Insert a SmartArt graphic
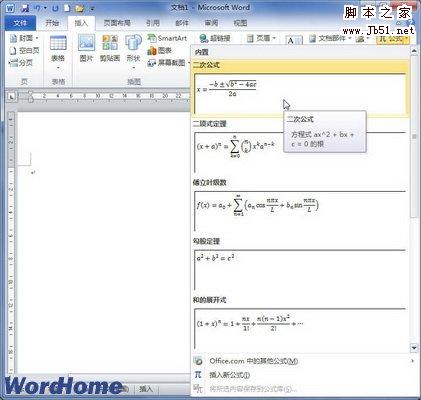Viewport: 421px width, 400px height. [x=167, y=38]
